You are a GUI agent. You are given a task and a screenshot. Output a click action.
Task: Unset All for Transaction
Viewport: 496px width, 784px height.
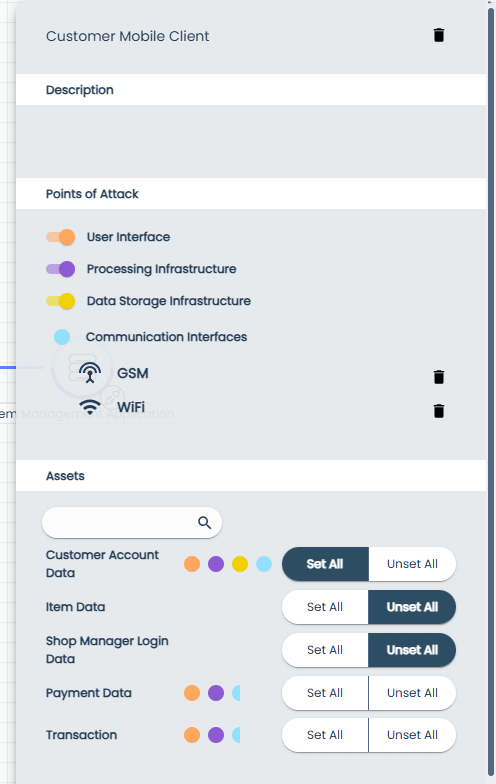click(412, 735)
